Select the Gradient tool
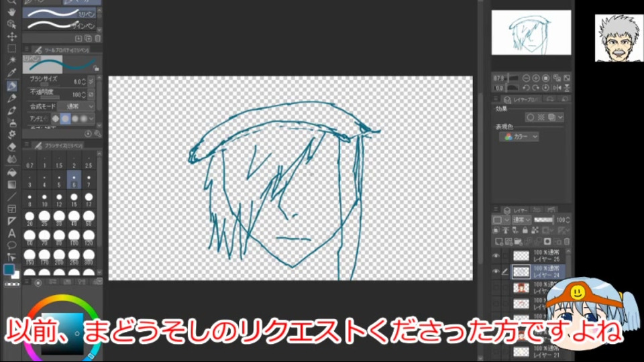Image resolution: width=644 pixels, height=362 pixels. (11, 184)
